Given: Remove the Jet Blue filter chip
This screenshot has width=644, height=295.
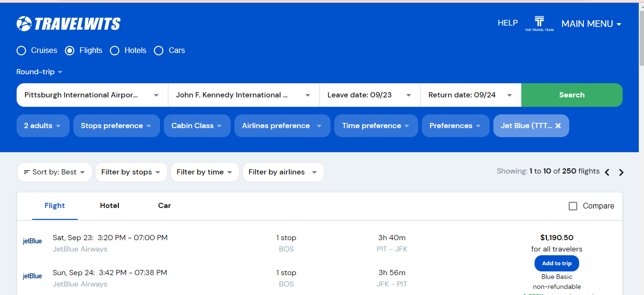Looking at the screenshot, I should (558, 126).
